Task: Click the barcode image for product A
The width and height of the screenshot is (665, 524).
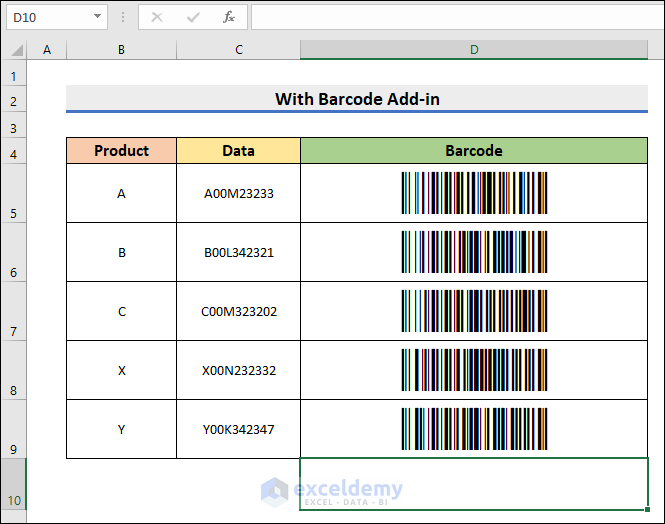Action: click(474, 193)
